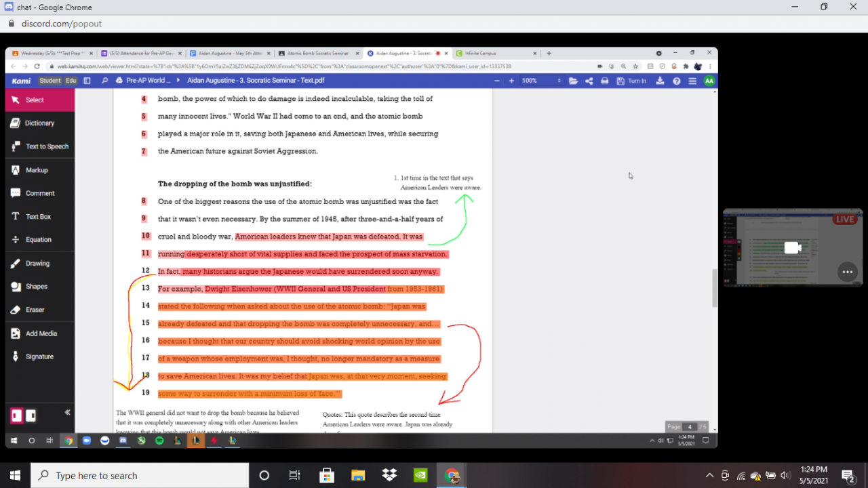Activate the Text to Speech tool
Screen dimensions: 868x488
click(x=46, y=146)
